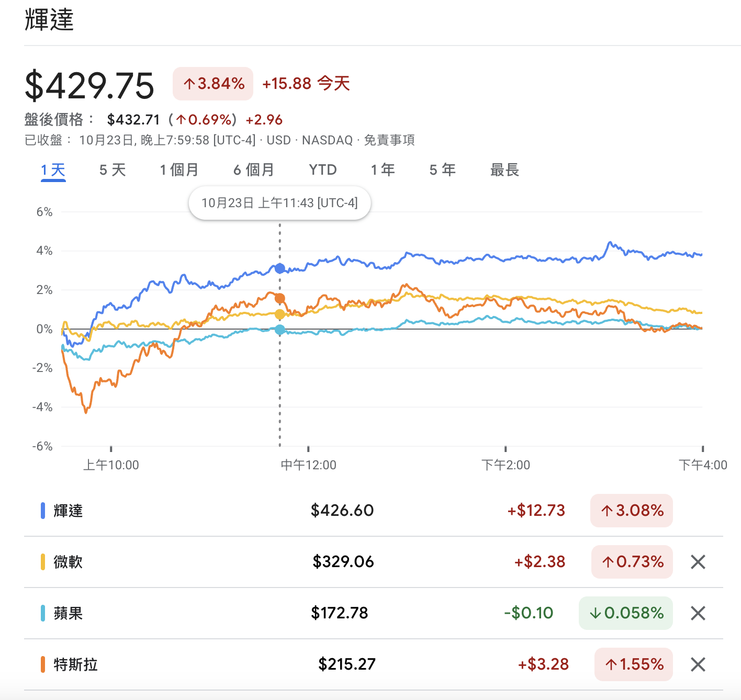This screenshot has height=700, width=741.
Task: Click the +$2.38 change value
Action: (x=540, y=562)
